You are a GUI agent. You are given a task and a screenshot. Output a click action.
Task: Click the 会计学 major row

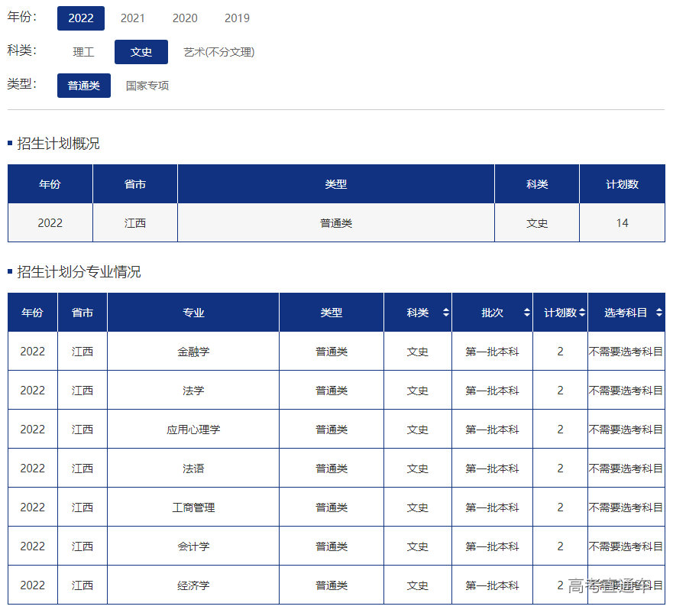193,546
